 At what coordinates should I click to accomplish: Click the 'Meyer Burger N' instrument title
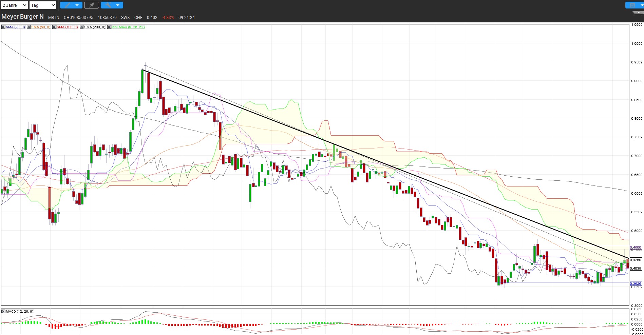(23, 17)
